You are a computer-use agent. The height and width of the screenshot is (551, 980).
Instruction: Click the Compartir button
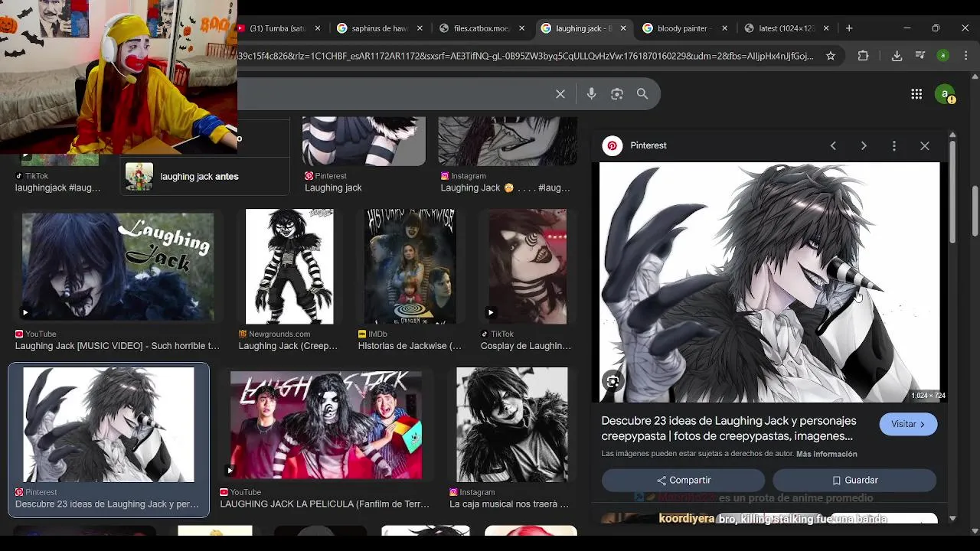(683, 480)
